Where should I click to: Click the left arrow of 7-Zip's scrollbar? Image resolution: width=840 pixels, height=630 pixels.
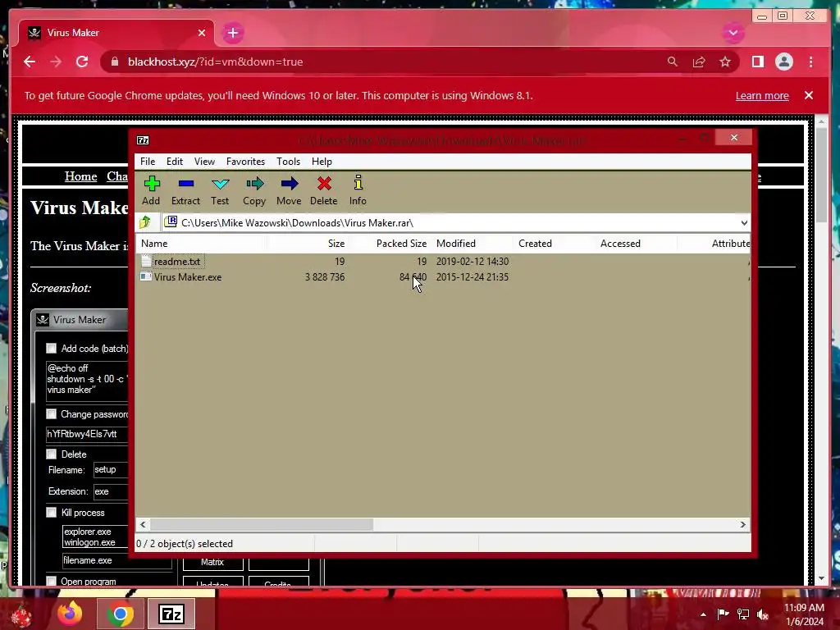[143, 524]
